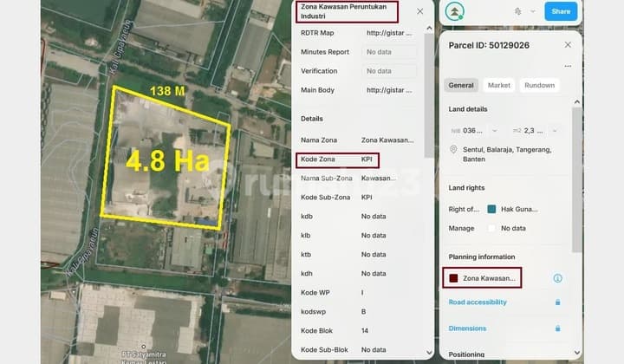Image resolution: width=624 pixels, height=364 pixels.
Task: Expand the chevron next to translate icon
Action: (x=532, y=11)
